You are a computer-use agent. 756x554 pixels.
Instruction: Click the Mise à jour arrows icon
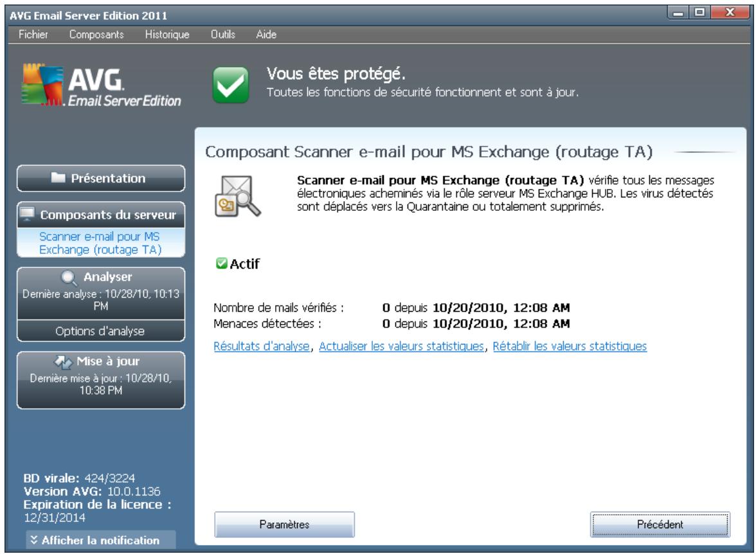coord(63,362)
